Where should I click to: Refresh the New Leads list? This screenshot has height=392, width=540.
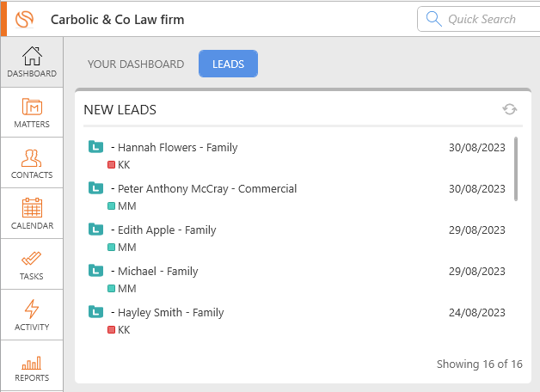(509, 109)
